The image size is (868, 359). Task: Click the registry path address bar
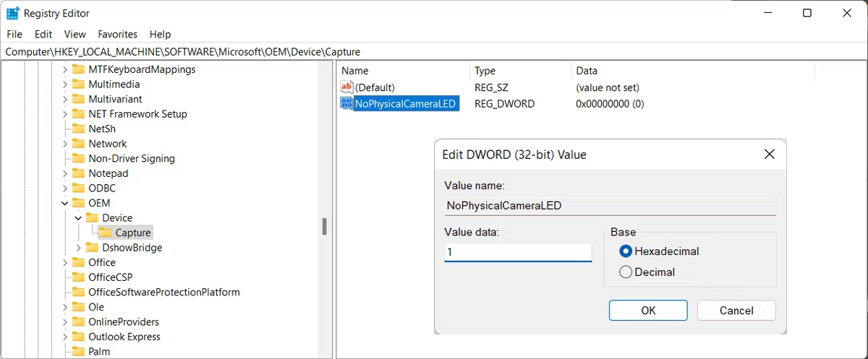click(434, 52)
